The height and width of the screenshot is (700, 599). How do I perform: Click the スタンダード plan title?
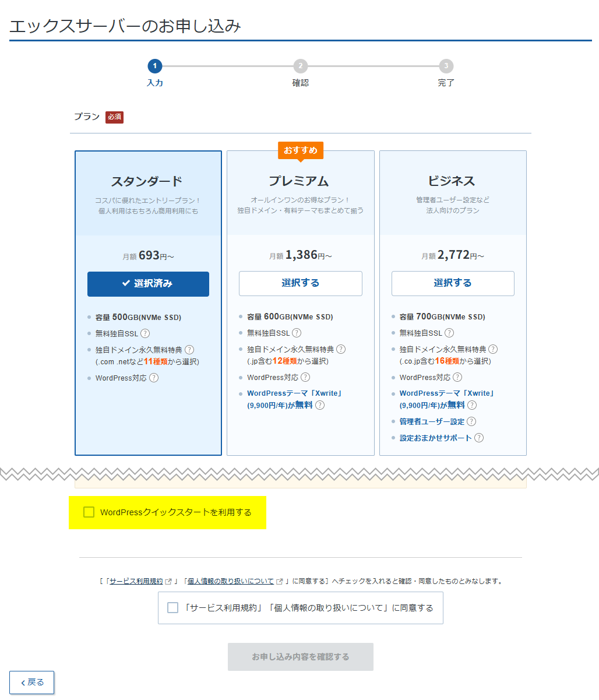(147, 181)
